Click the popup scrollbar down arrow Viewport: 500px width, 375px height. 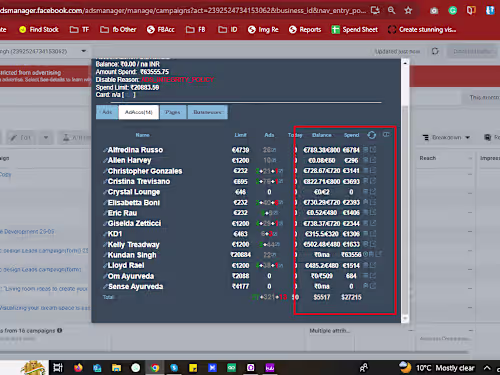[x=405, y=319]
